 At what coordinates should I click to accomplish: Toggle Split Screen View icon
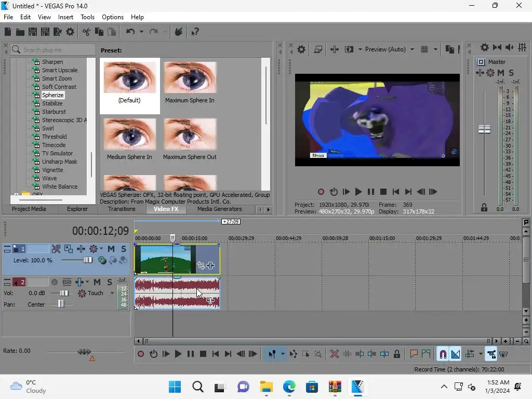pyautogui.click(x=349, y=49)
